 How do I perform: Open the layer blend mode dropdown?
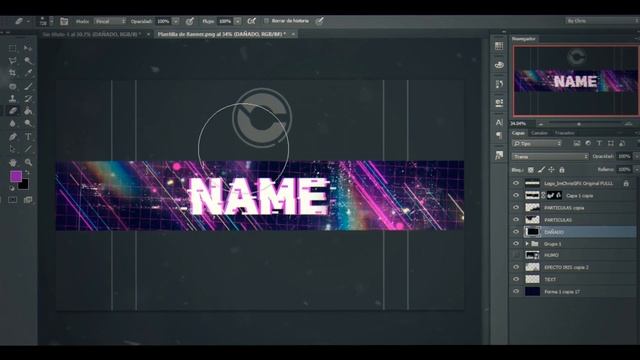point(550,157)
